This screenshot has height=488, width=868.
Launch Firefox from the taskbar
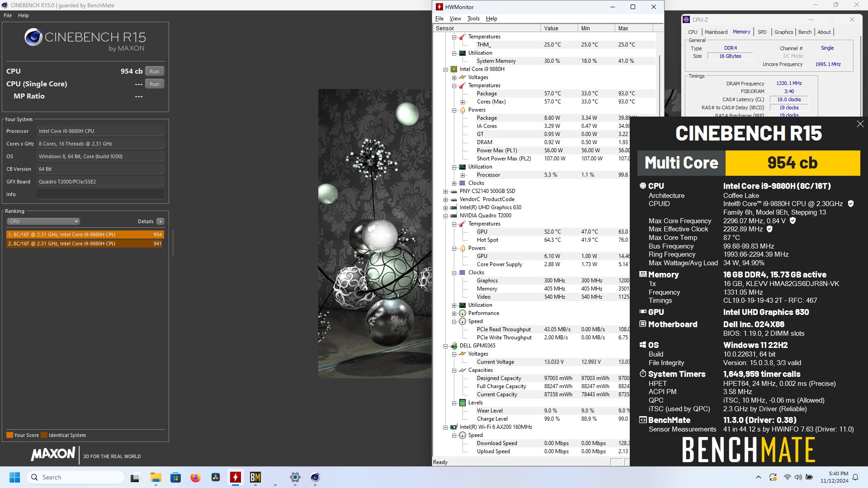[195, 477]
